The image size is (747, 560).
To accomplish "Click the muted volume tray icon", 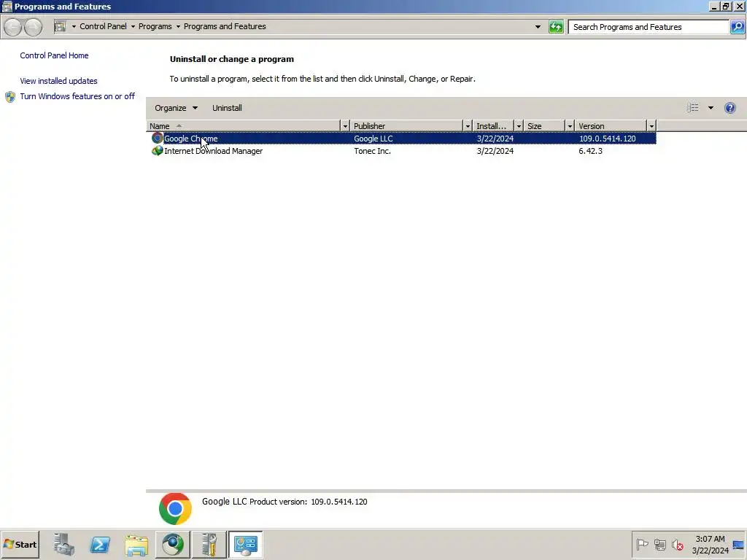I will click(x=678, y=544).
